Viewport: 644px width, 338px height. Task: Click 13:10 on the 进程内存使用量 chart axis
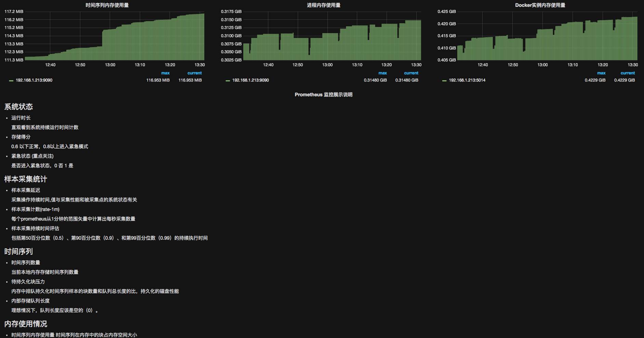357,65
